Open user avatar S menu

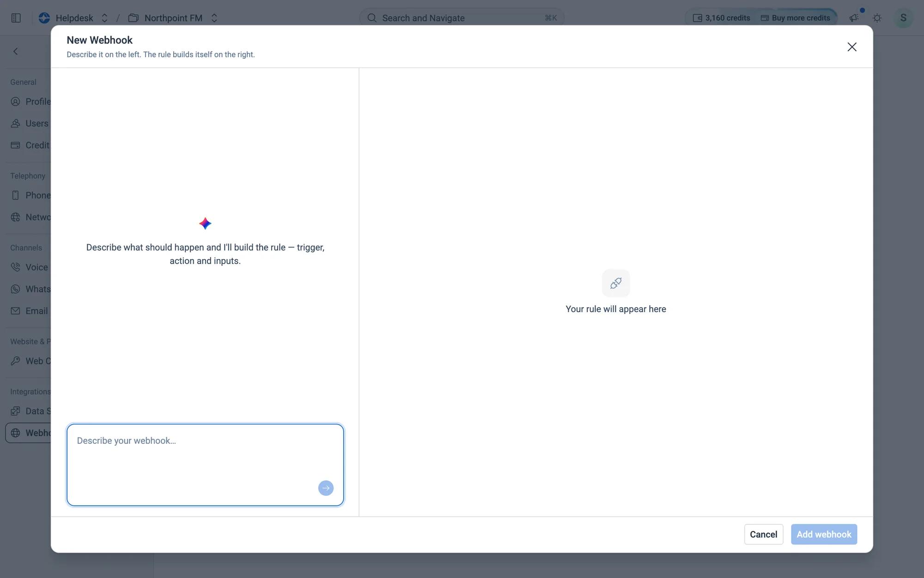click(x=903, y=18)
